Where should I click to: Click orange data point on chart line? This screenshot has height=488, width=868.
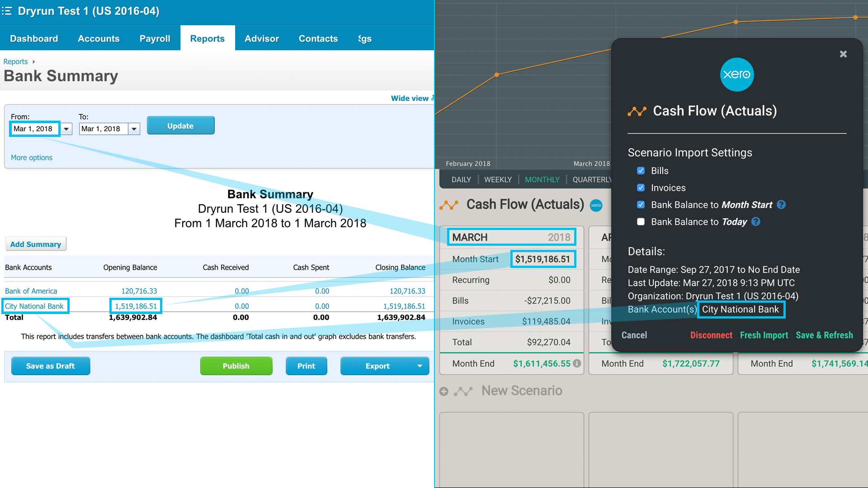point(497,75)
